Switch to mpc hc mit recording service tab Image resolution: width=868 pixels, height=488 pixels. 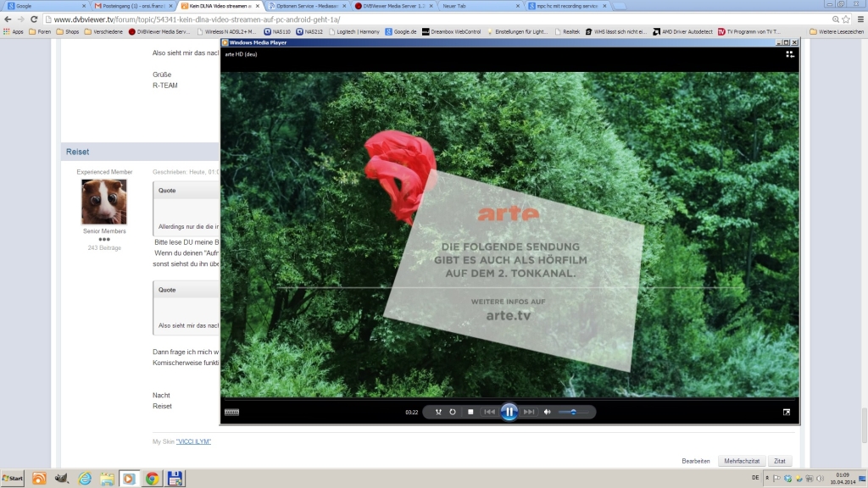[x=565, y=6]
